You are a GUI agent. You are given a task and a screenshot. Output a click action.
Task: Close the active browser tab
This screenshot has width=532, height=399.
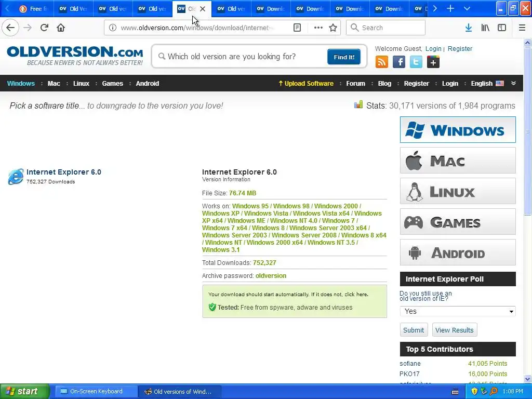203,9
